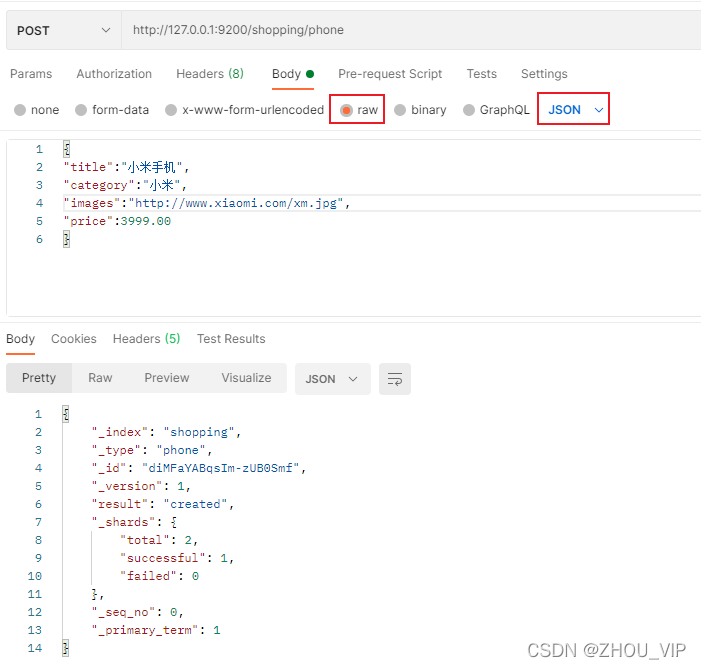Switch response view to Raw
This screenshot has width=701, height=669.
click(100, 378)
